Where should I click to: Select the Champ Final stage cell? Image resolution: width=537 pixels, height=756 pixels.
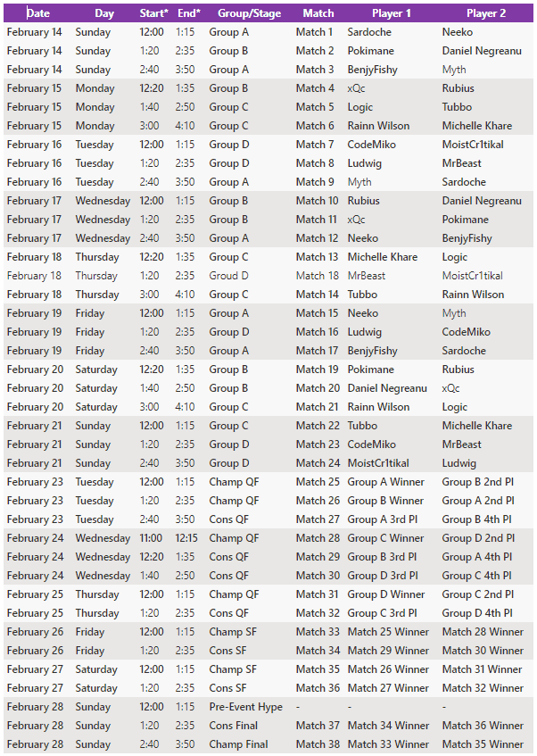[238, 744]
